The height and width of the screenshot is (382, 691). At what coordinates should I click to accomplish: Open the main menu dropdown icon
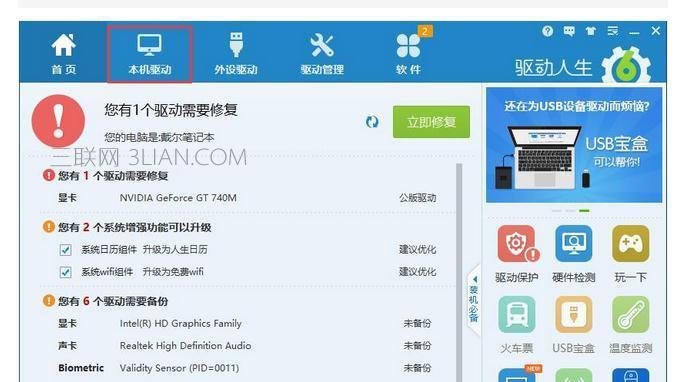tap(613, 31)
